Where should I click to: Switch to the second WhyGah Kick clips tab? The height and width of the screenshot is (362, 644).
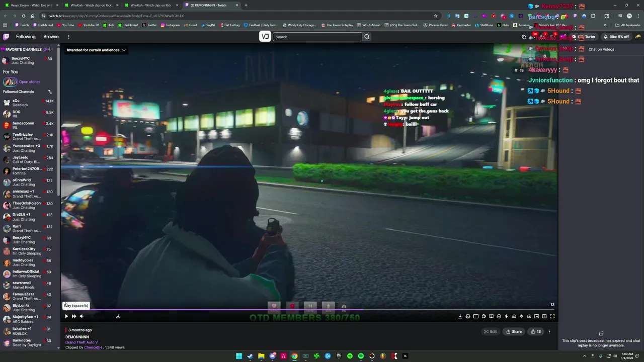(150, 5)
